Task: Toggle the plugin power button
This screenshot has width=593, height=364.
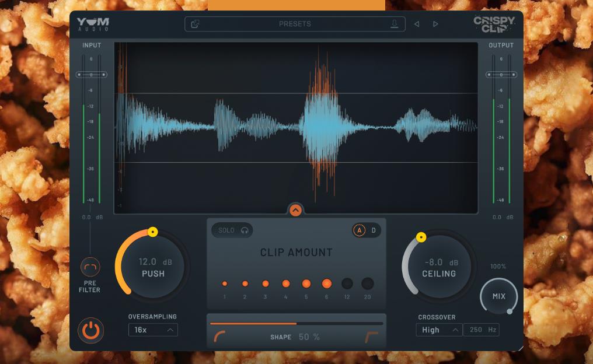Action: click(91, 330)
